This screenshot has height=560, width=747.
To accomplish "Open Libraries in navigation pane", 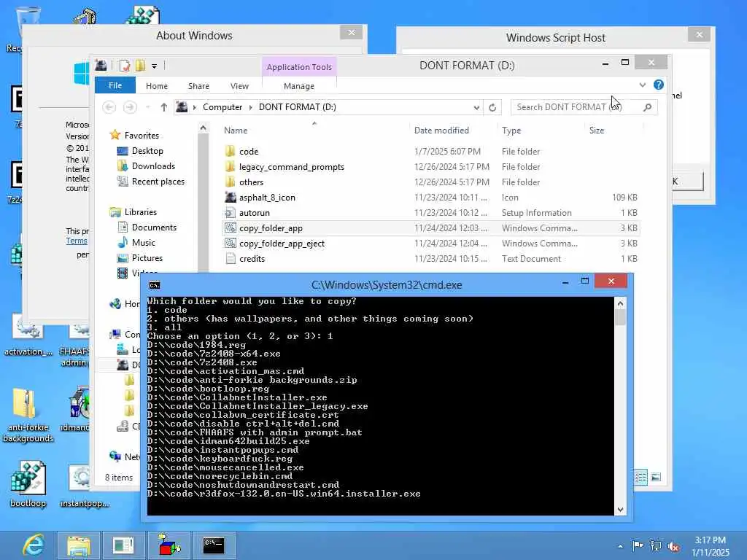I will click(141, 212).
